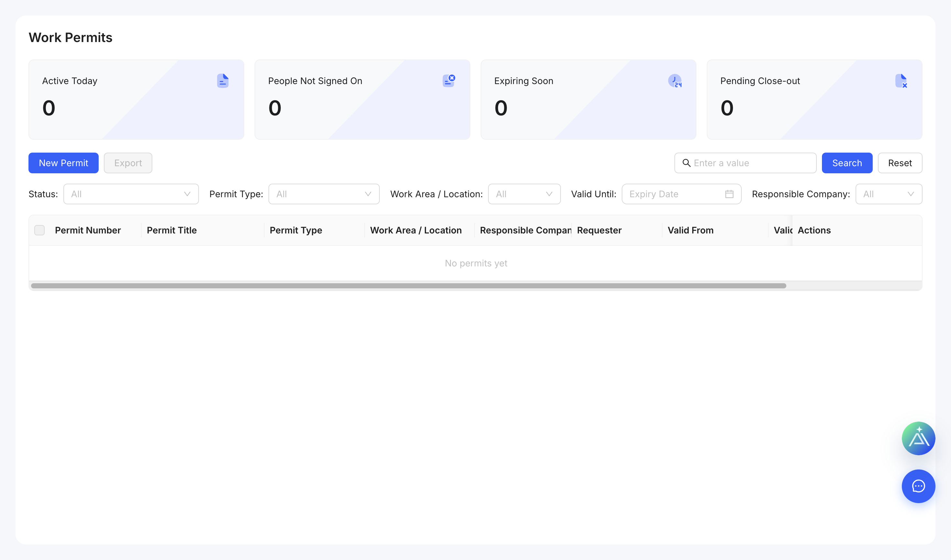
Task: Open the chat bubble floating button
Action: (x=918, y=486)
